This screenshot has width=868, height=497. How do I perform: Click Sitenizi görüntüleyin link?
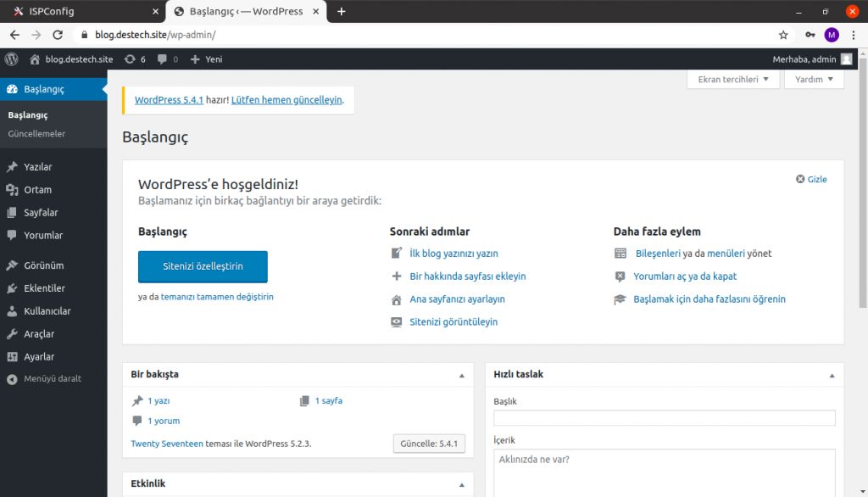pos(453,321)
